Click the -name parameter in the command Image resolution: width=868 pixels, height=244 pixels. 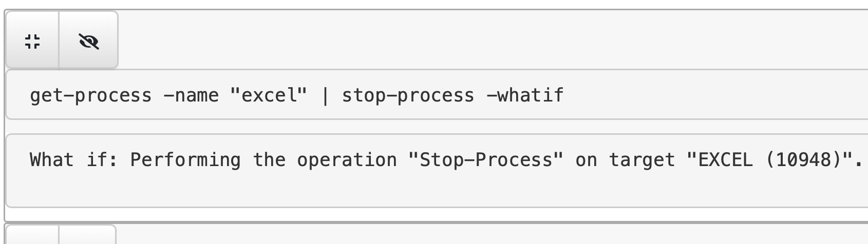tap(191, 96)
